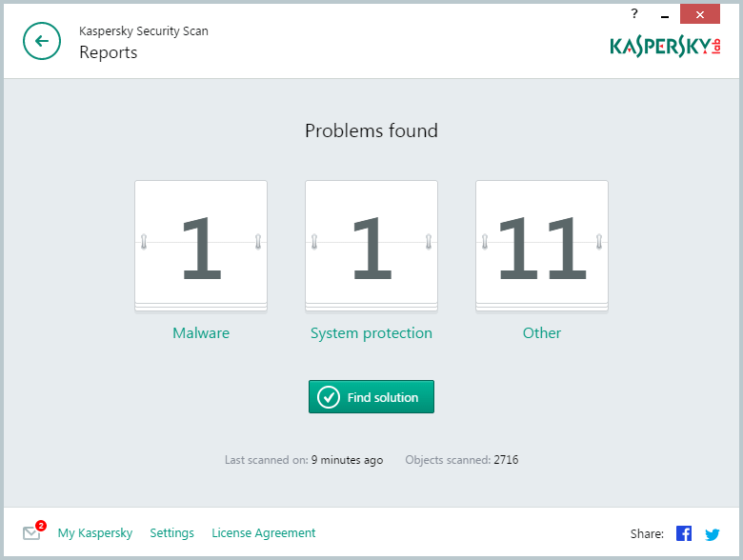The height and width of the screenshot is (560, 743).
Task: Share results on Facebook
Action: (684, 533)
